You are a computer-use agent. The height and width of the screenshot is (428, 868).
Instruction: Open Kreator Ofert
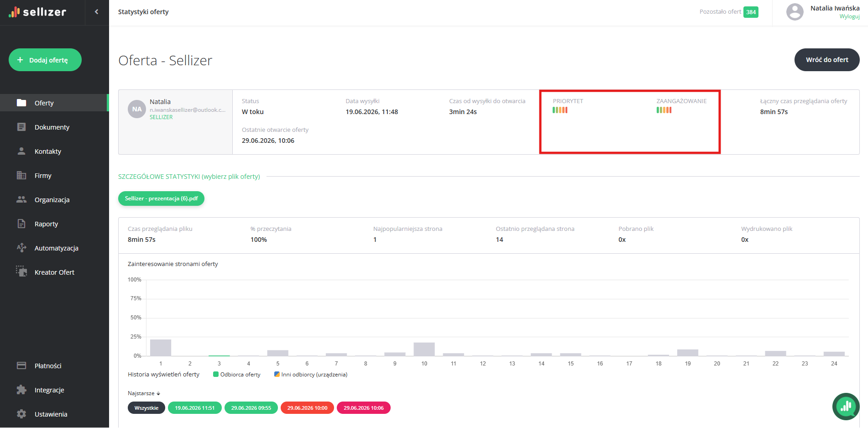point(54,272)
